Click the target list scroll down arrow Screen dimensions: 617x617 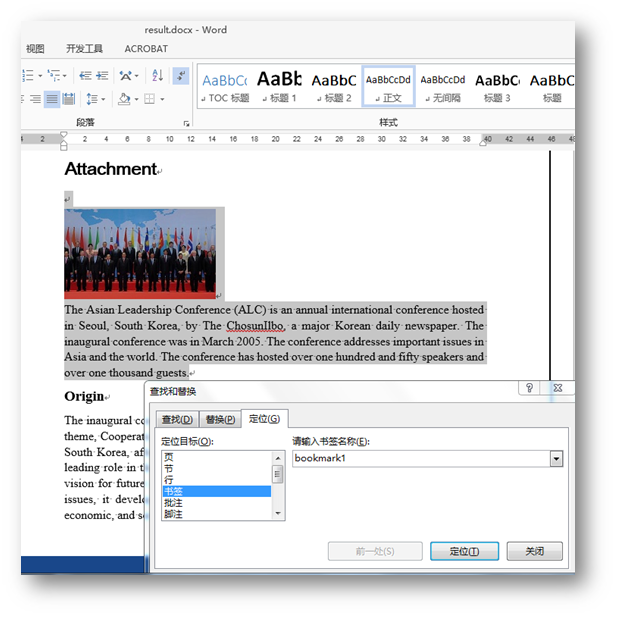tap(278, 513)
